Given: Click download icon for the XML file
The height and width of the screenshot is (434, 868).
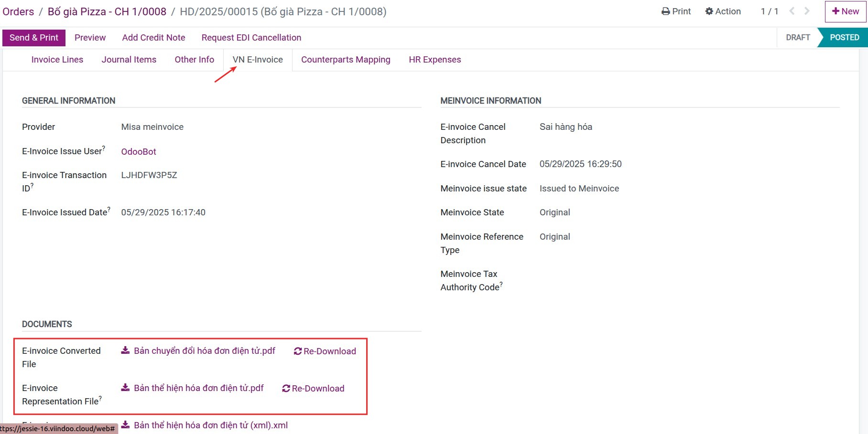Looking at the screenshot, I should [125, 425].
